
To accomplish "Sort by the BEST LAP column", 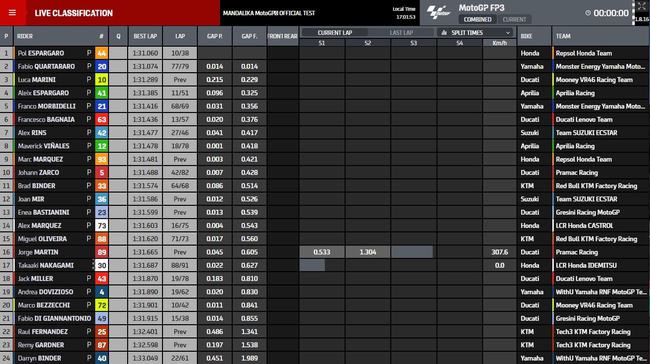I will point(145,36).
